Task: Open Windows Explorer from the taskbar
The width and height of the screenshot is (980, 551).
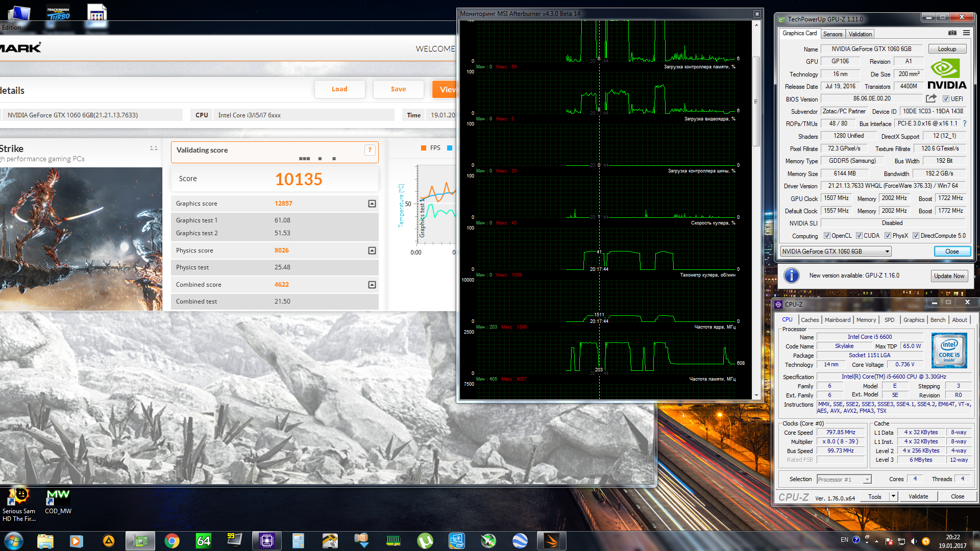Action: (x=45, y=541)
